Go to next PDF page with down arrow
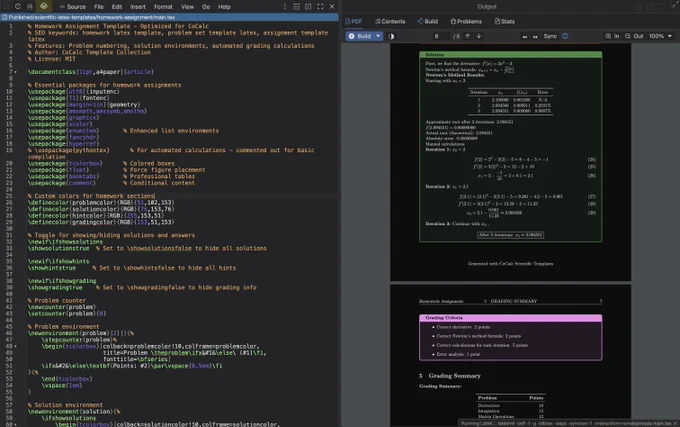Viewport: 680px width, 427px height. (x=479, y=36)
